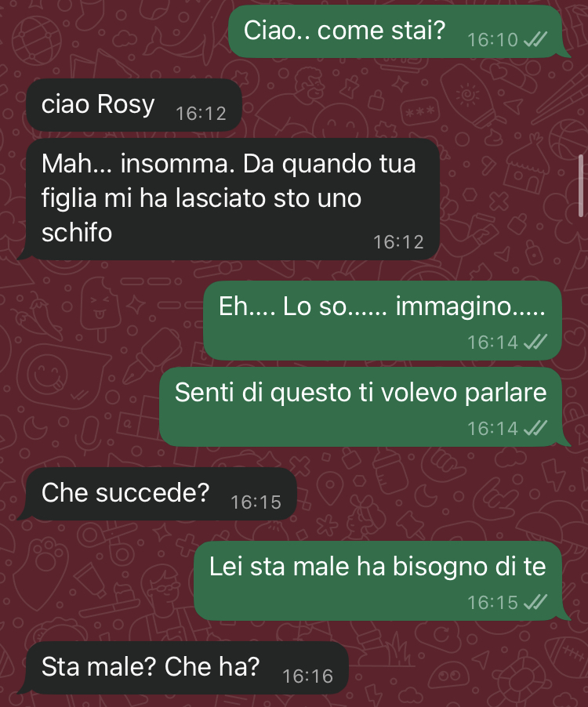Screen dimensions: 588x707
Task: Click the 16:16 timestamp on last message
Action: [308, 676]
